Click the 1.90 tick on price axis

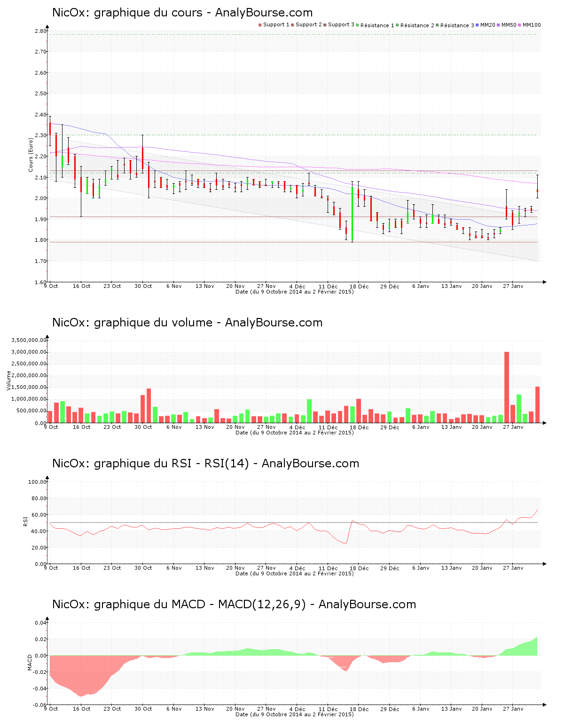pyautogui.click(x=41, y=219)
